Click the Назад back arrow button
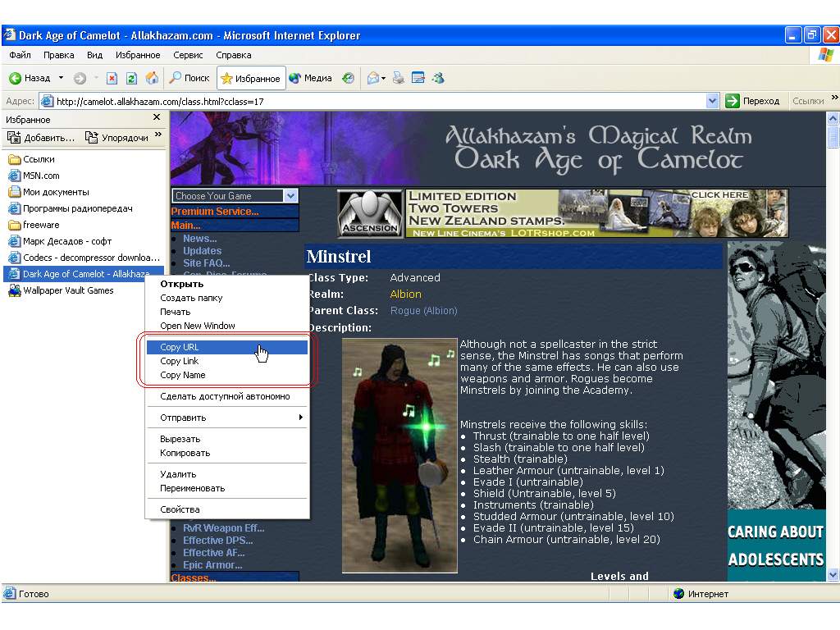 (30, 78)
